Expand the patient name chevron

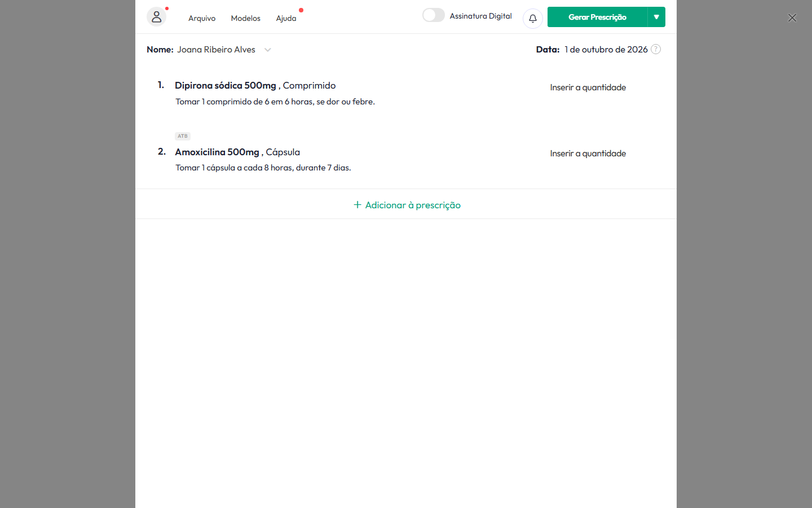click(268, 50)
